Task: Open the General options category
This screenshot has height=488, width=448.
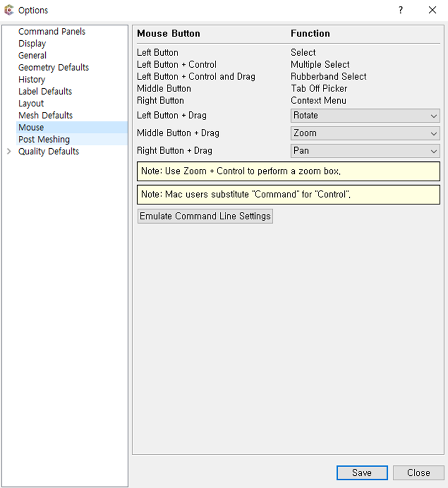Action: [33, 56]
